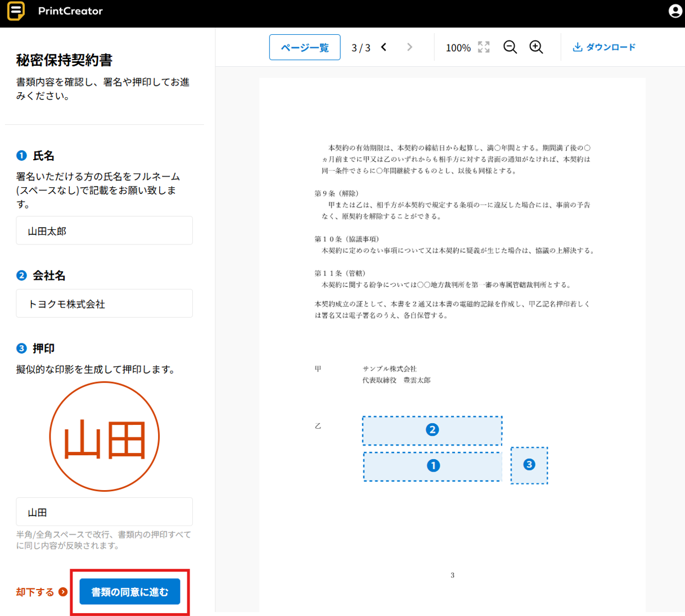Go to the next page arrow
The image size is (685, 616).
[409, 47]
